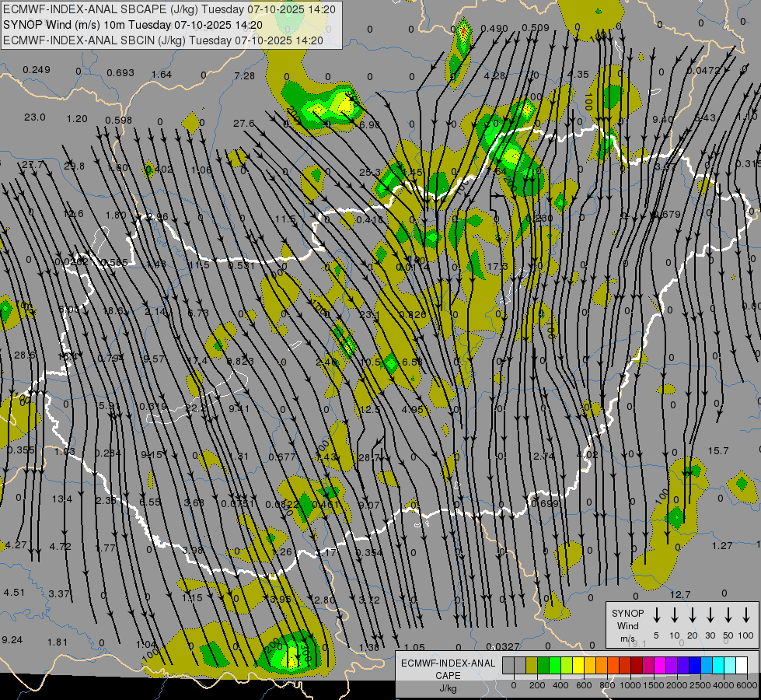Screen dimensions: 761x700
Task: Pick the pure yellow CAPE legend swatch
Action: 578,666
